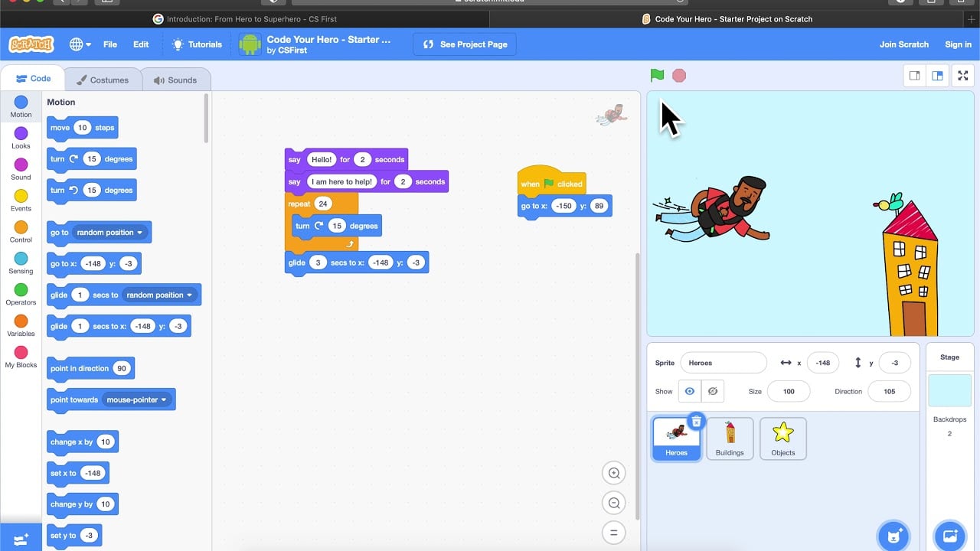
Task: Toggle small stage layout mode
Action: pos(914,76)
